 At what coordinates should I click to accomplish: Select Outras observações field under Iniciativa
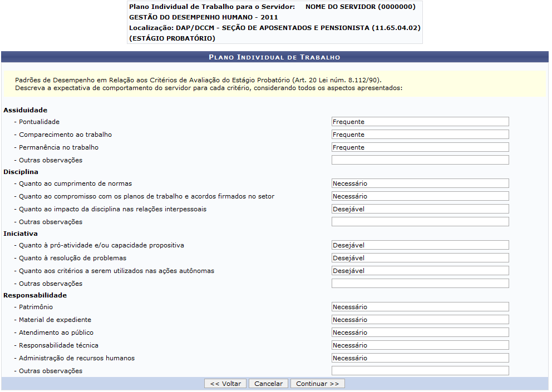coord(420,284)
